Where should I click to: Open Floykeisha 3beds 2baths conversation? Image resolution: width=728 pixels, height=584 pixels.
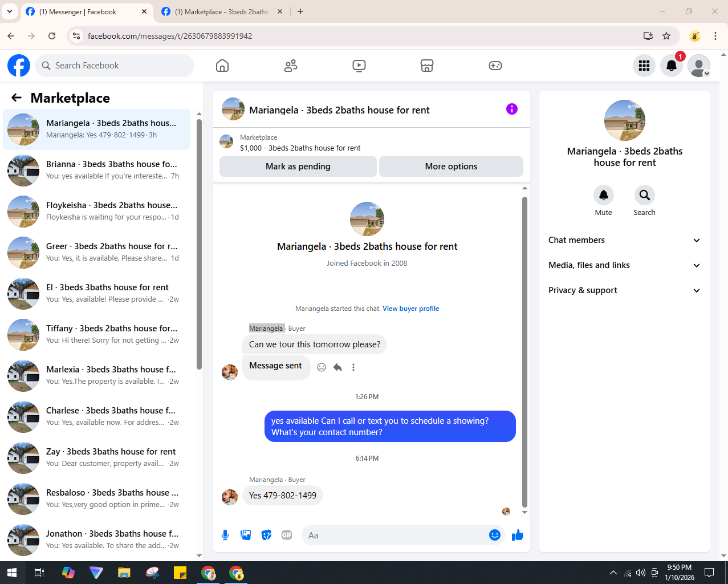[97, 212]
